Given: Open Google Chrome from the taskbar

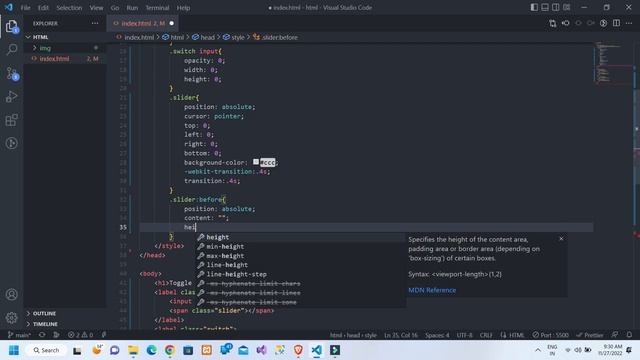Looking at the screenshot, I should [170, 350].
